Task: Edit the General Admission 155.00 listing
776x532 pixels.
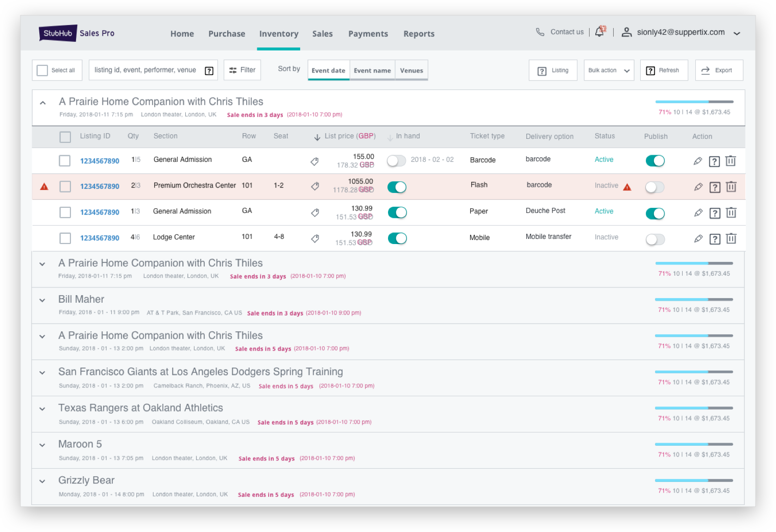Action: click(x=698, y=161)
